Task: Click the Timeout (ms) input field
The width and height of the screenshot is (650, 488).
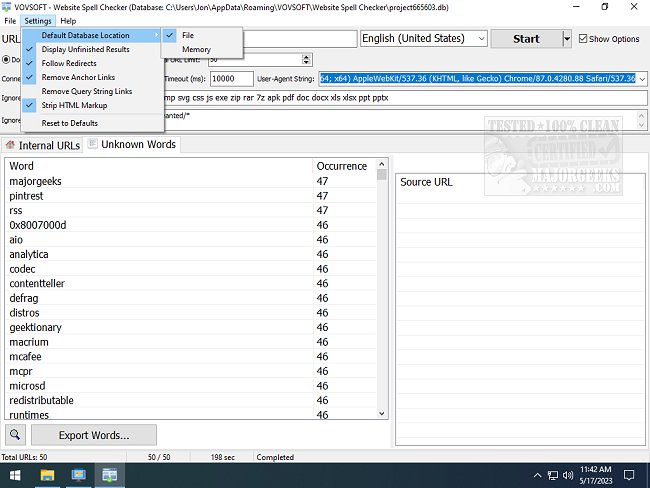Action: point(231,78)
